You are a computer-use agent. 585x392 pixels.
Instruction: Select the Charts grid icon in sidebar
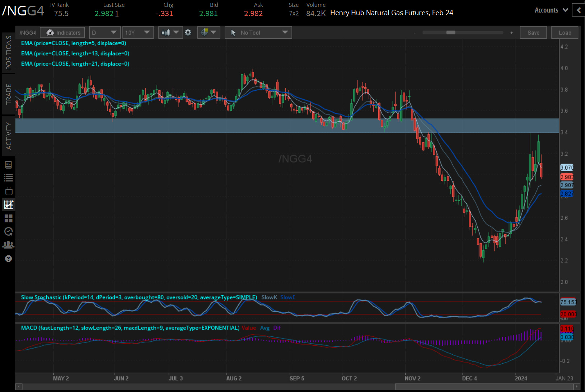click(x=9, y=205)
